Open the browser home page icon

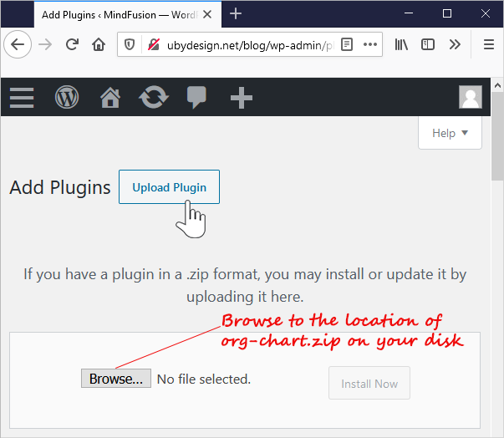[x=99, y=44]
